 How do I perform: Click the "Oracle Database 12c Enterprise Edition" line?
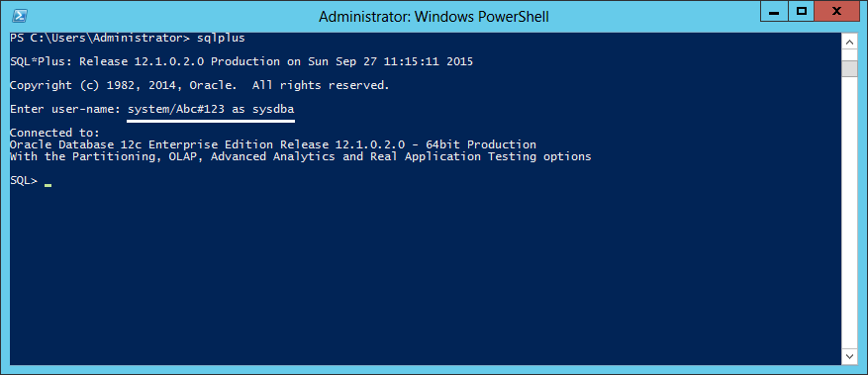tap(273, 144)
